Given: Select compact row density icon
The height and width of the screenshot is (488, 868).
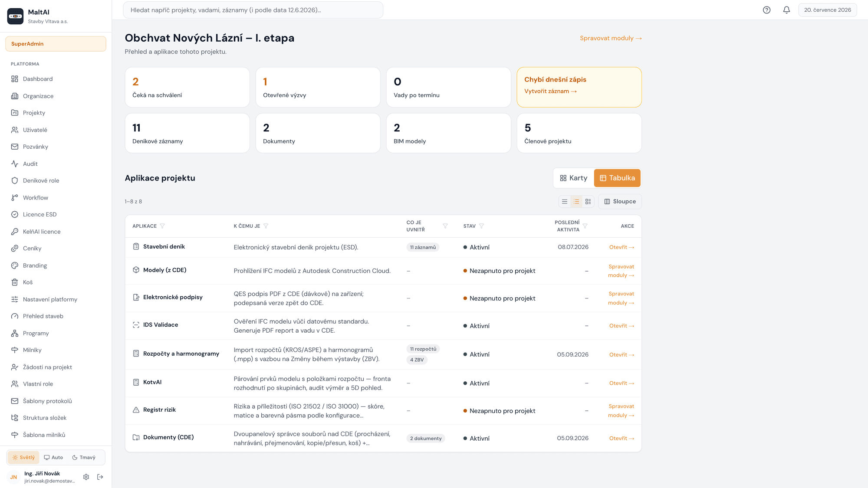Looking at the screenshot, I should [565, 202].
